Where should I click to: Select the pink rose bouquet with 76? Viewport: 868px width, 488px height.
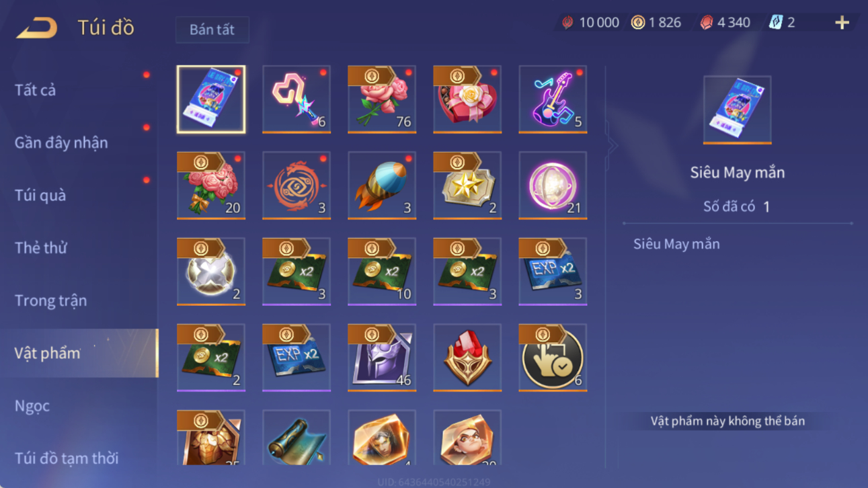point(382,99)
